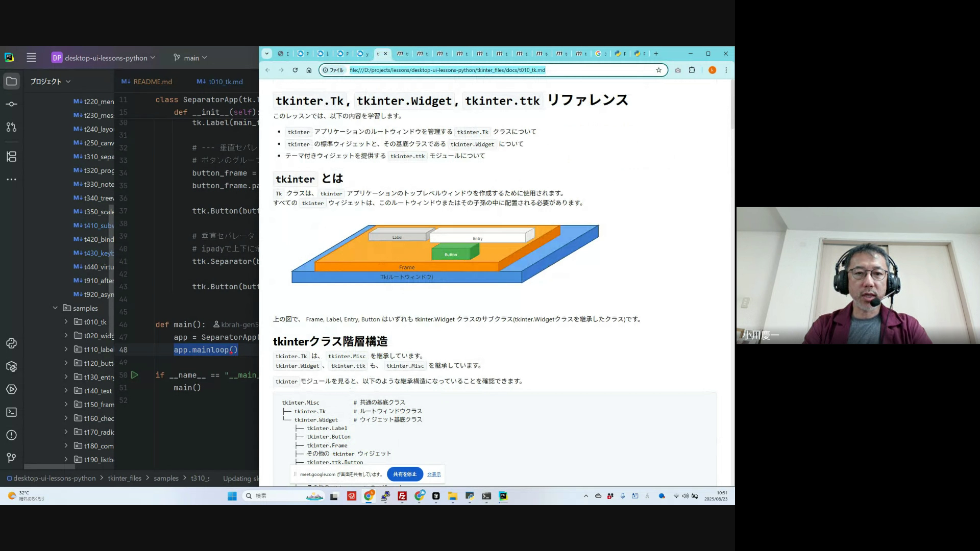This screenshot has height=551, width=980.
Task: Click the run gutter icon at line 50
Action: pyautogui.click(x=134, y=375)
